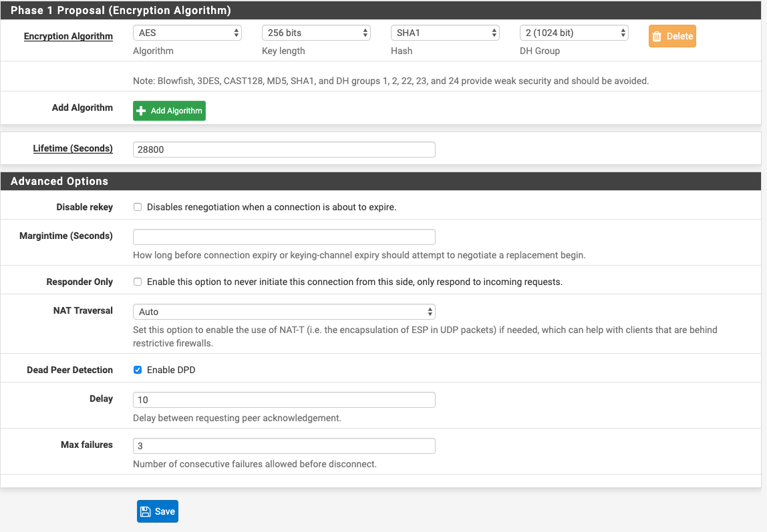767x532 pixels.
Task: Click the underlined Lifetime (Seconds) label
Action: [x=73, y=148]
